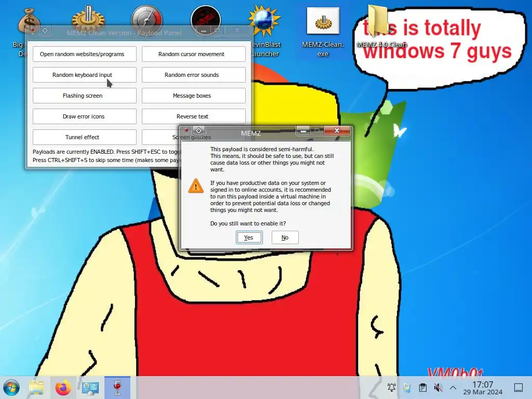Click "Do you still want to enable it?" text
Image resolution: width=532 pixels, height=399 pixels.
(248, 223)
